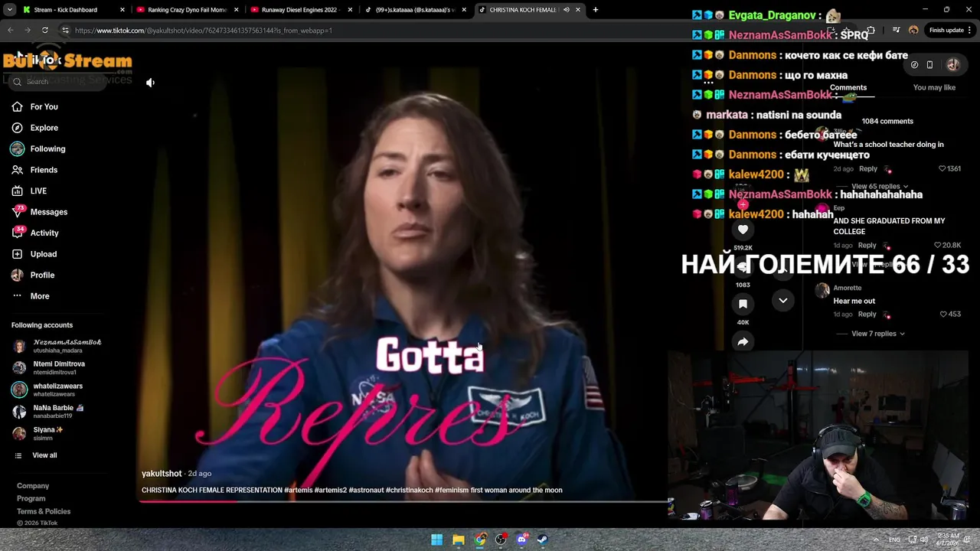Image resolution: width=980 pixels, height=551 pixels.
Task: Open the For You feed
Action: [x=34, y=106]
